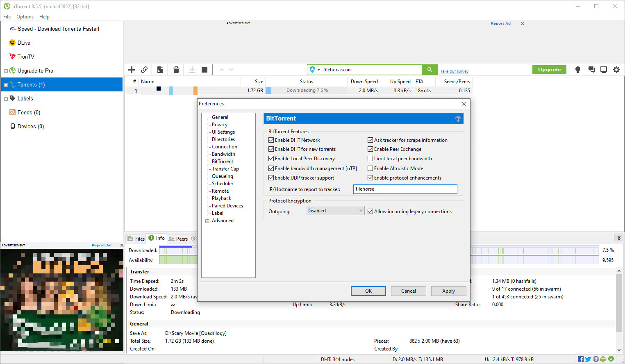Click the Create New Torrent icon
Image resolution: width=625 pixels, height=364 pixels.
(x=160, y=70)
